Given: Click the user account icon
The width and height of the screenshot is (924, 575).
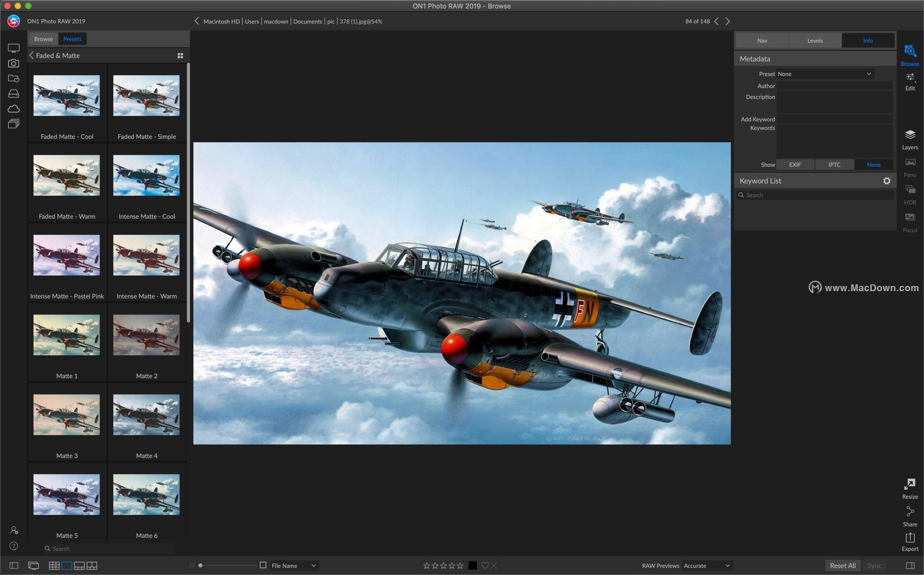Looking at the screenshot, I should [14, 530].
